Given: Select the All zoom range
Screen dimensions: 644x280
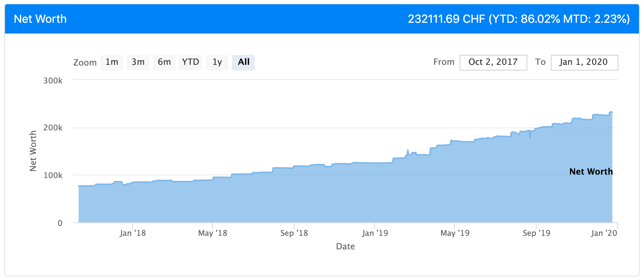Looking at the screenshot, I should click(x=243, y=62).
